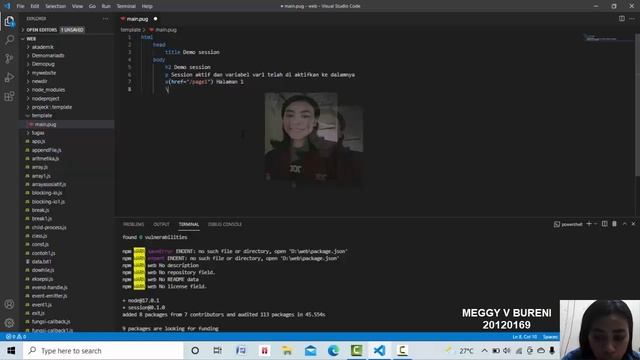Image resolution: width=640 pixels, height=360 pixels.
Task: Expand the nodeproject folder
Action: click(45, 98)
